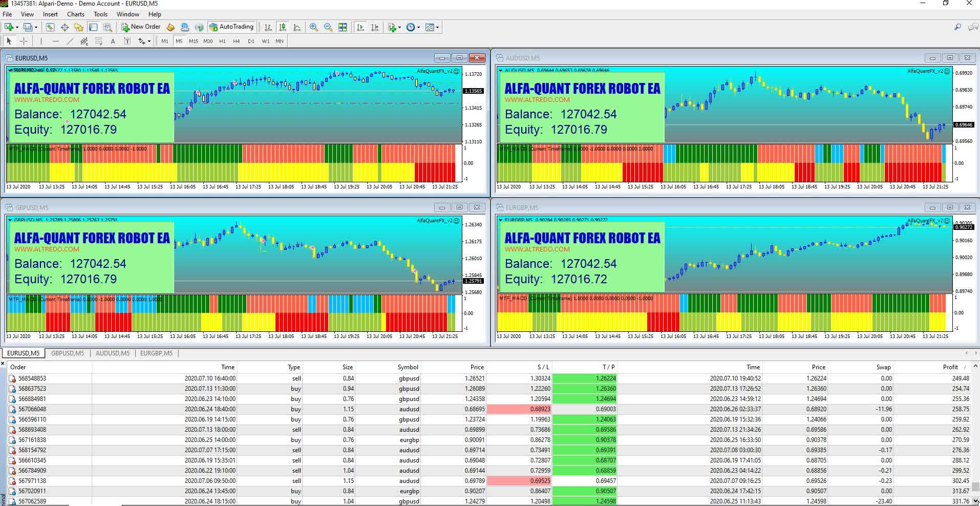Select order 568548853 in the trade list
This screenshot has width=980, height=506.
click(32, 378)
